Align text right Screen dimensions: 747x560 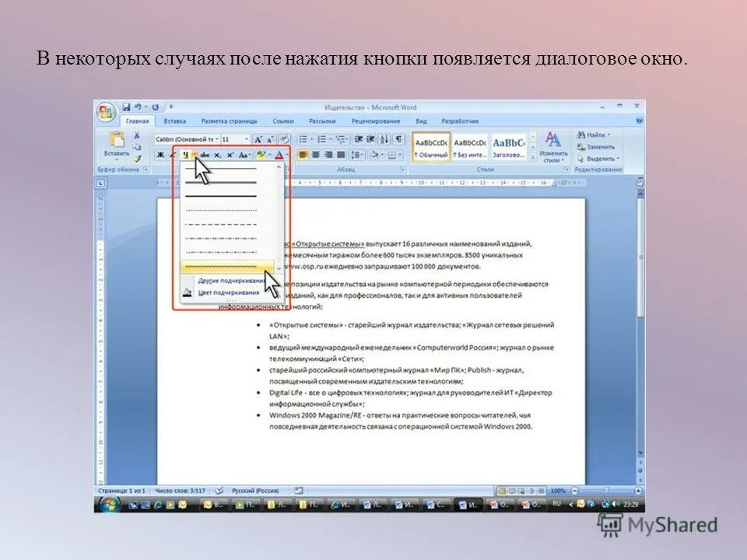328,155
